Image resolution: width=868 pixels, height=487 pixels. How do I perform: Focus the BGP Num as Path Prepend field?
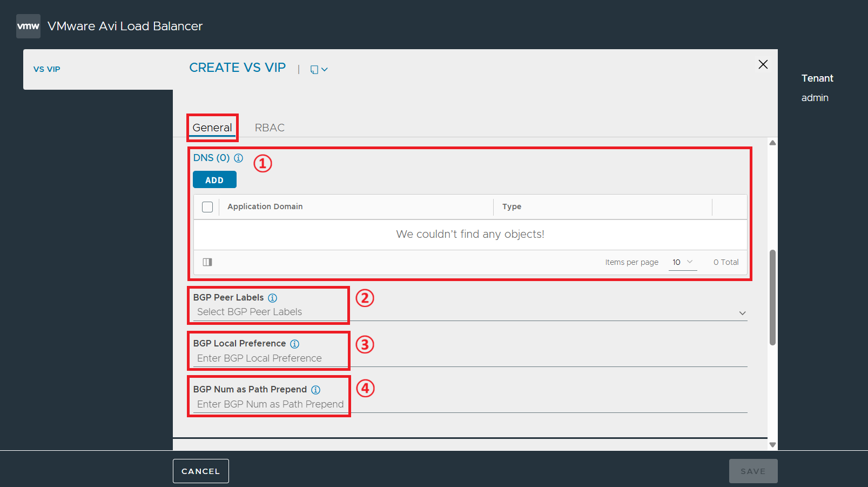470,404
